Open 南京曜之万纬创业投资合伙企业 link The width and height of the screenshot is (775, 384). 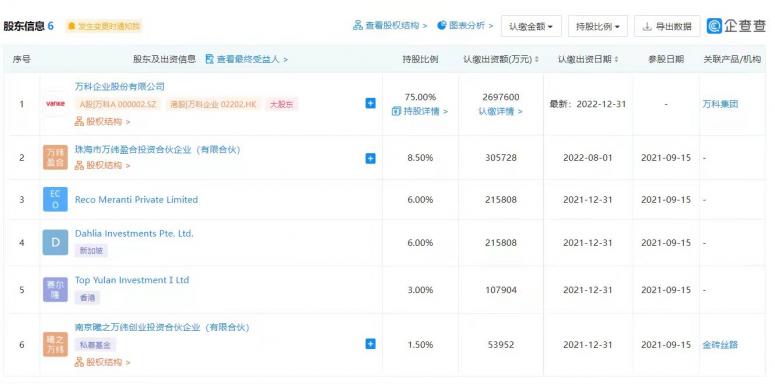[x=162, y=328]
